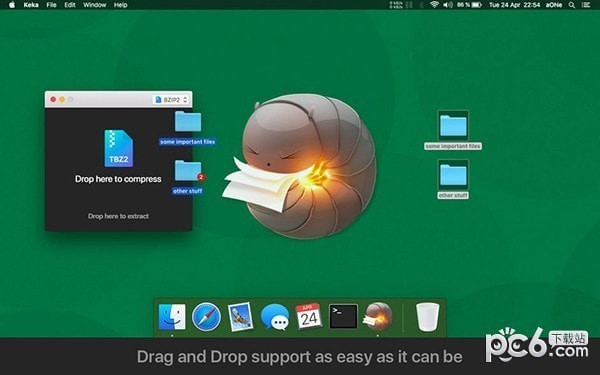Open Notification Center list icon
This screenshot has width=600, height=375.
pos(585,5)
